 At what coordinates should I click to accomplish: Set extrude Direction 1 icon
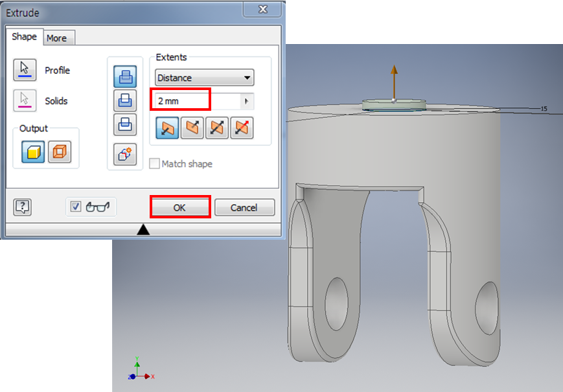pyautogui.click(x=167, y=128)
